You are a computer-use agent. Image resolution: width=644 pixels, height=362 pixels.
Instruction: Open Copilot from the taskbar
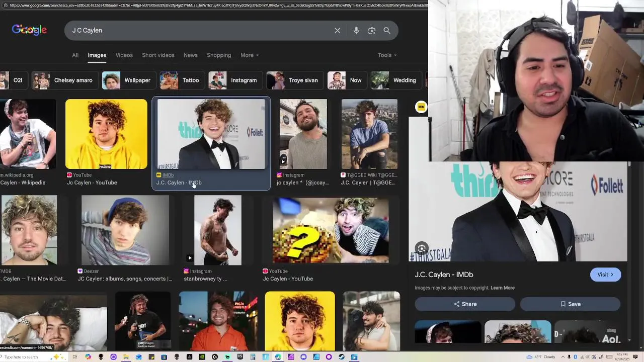pyautogui.click(x=88, y=357)
